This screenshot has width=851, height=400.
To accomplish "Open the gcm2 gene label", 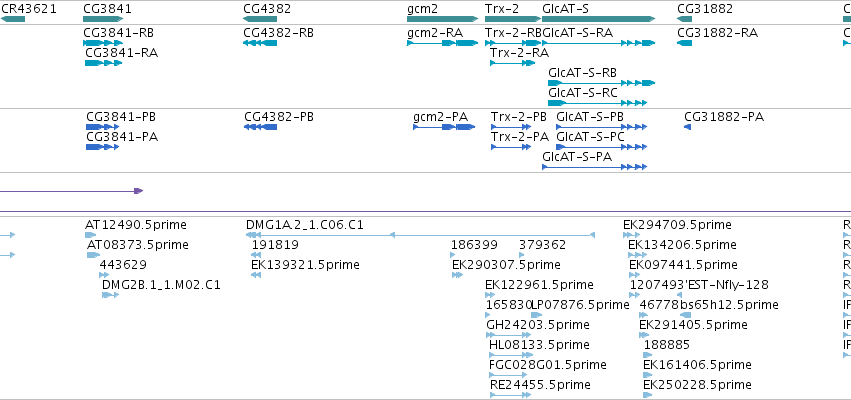I will (x=422, y=9).
